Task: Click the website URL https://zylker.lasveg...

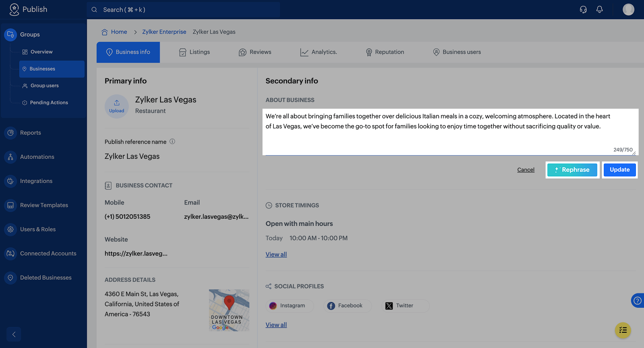Action: click(136, 254)
